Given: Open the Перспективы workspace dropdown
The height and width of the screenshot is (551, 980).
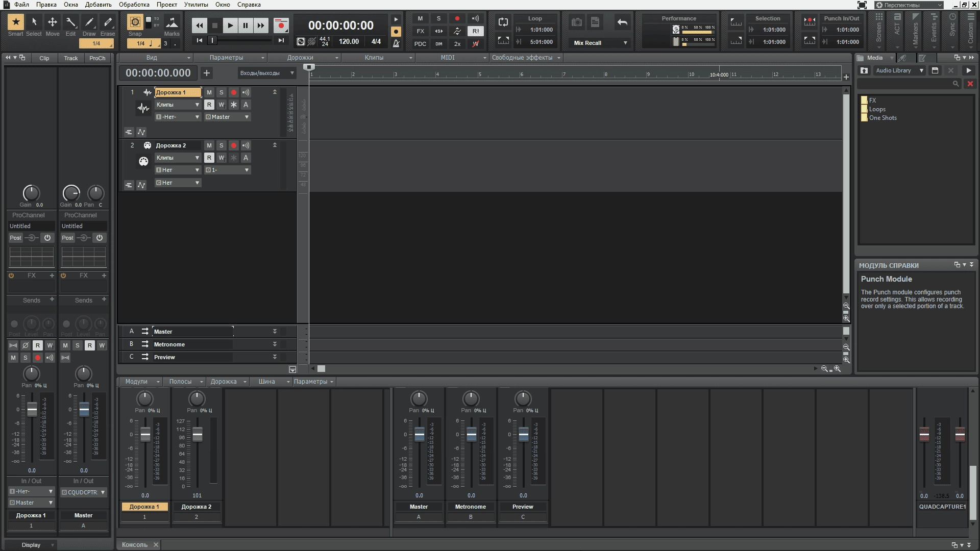Looking at the screenshot, I should (909, 5).
